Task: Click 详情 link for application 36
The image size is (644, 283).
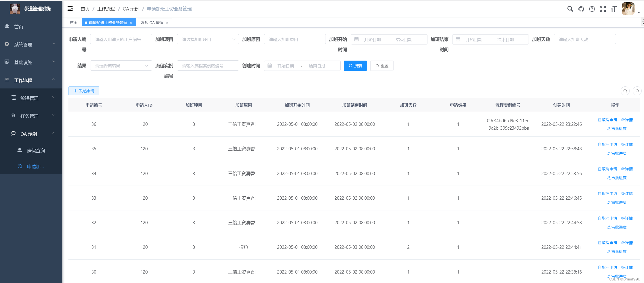Action: coord(627,120)
